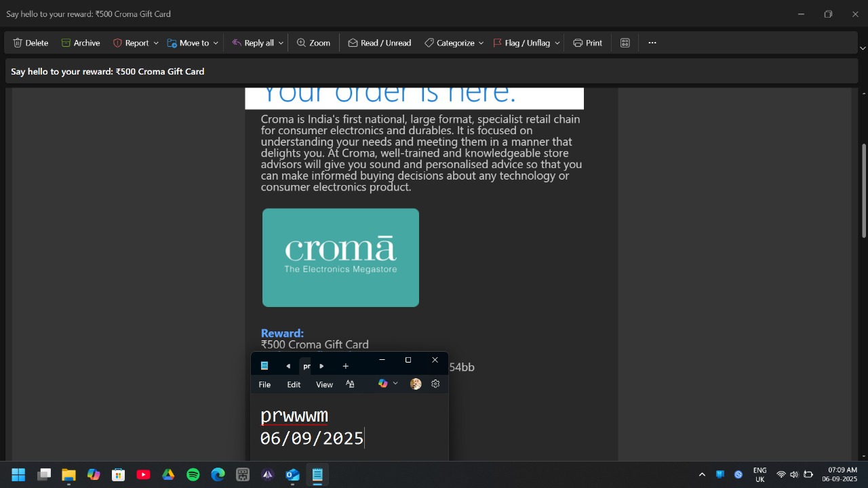Open Google Drive from the taskbar
This screenshot has width=868, height=488.
click(168, 474)
